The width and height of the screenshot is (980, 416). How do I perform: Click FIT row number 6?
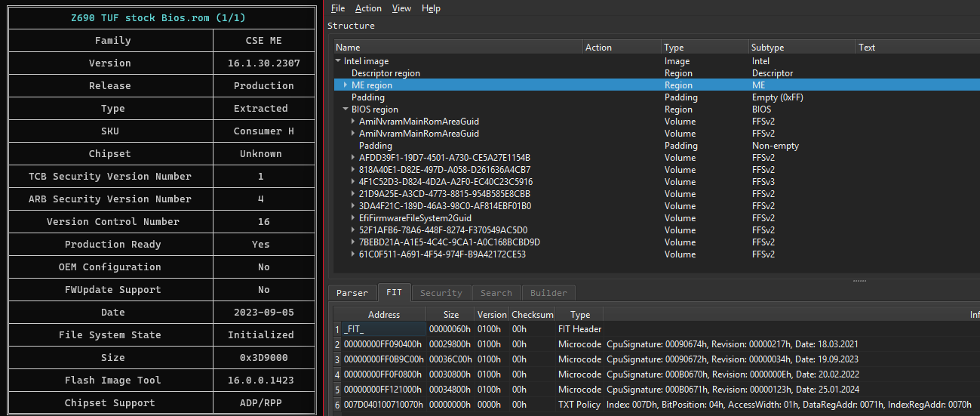tap(337, 405)
